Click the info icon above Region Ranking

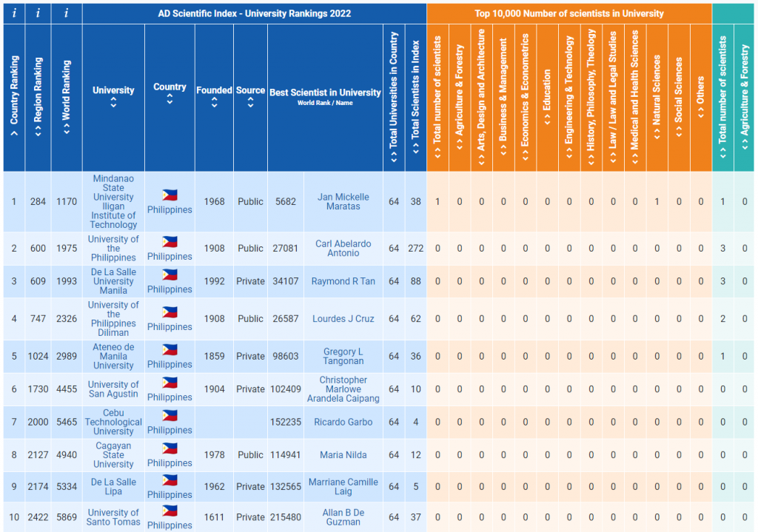[x=38, y=13]
